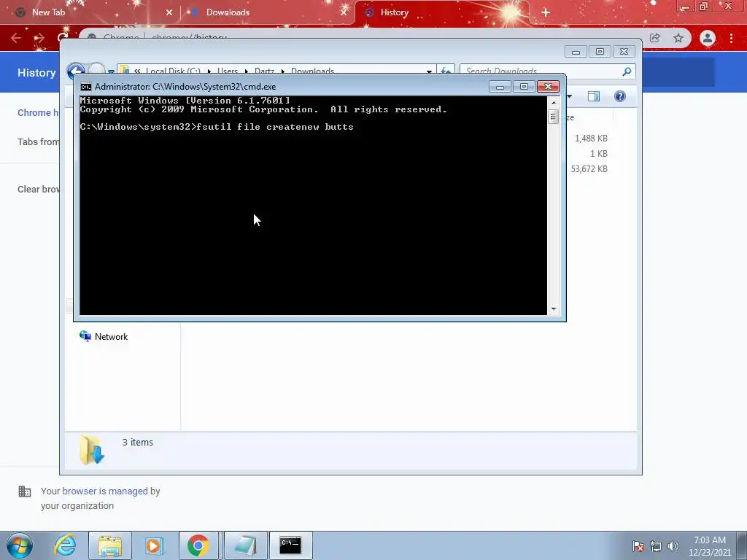Open Windows Explorer from the taskbar

(x=110, y=545)
